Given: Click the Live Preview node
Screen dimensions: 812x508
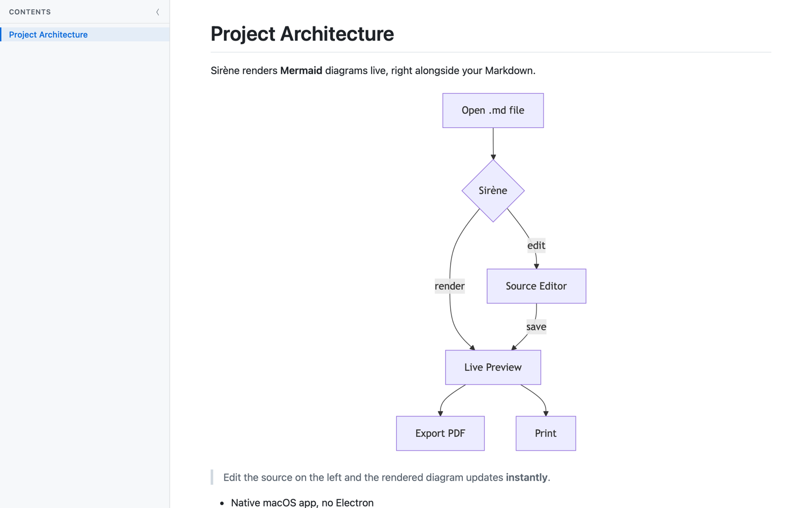Looking at the screenshot, I should click(493, 367).
